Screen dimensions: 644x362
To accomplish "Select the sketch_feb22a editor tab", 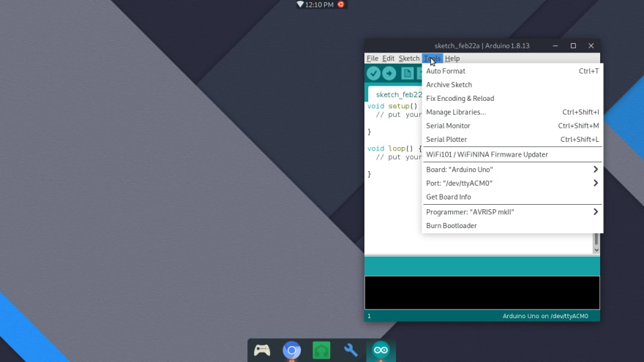I will tap(395, 94).
